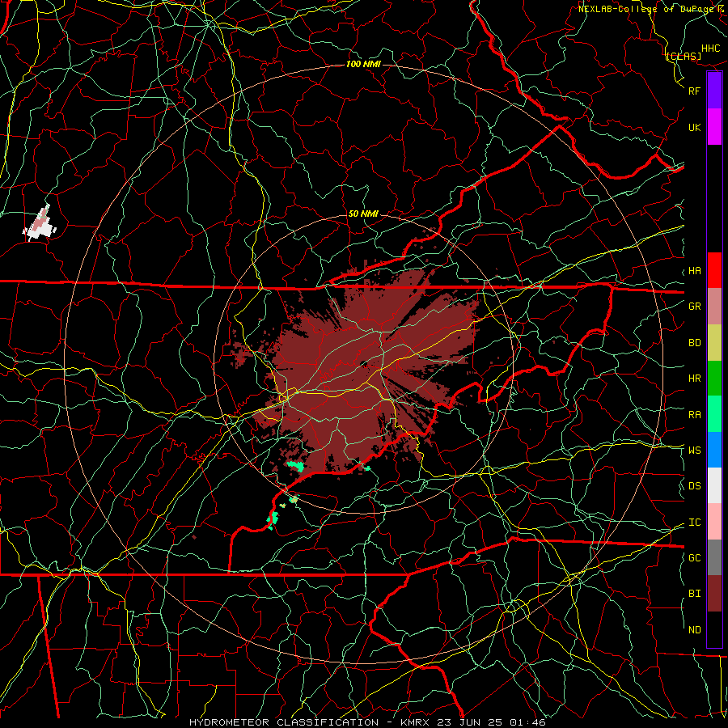Click the blue WS legend swatch
The image size is (728, 728).
pyautogui.click(x=714, y=450)
